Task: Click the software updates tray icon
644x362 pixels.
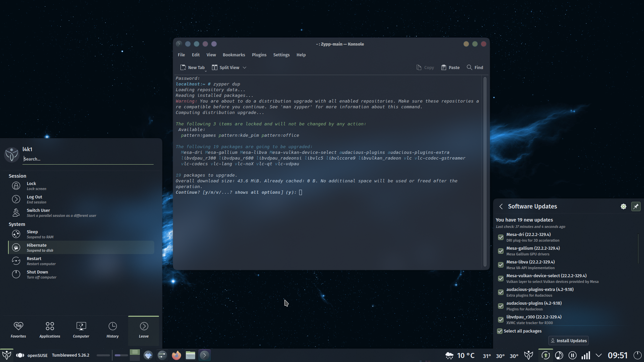Action: (x=546, y=355)
